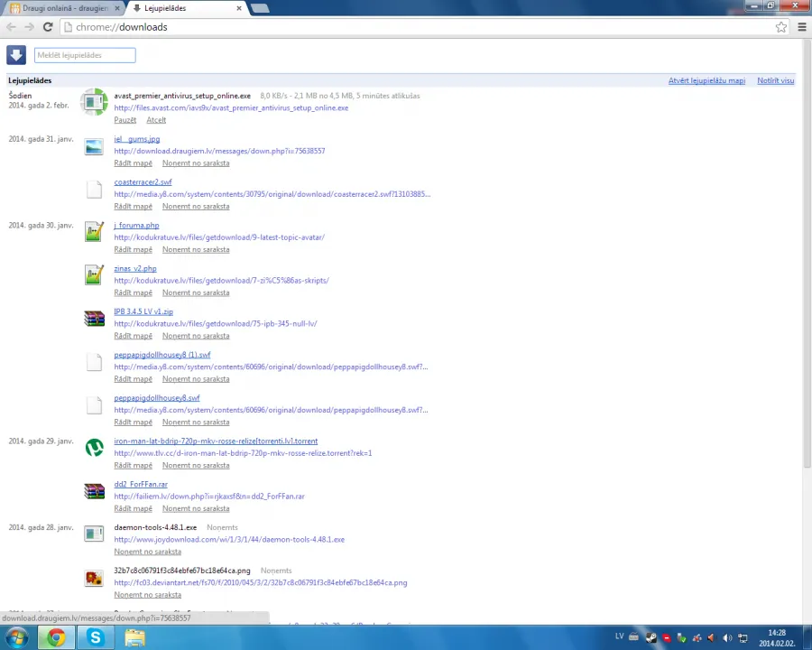Image resolution: width=812 pixels, height=650 pixels.
Task: Open the zinas_v2.php file link
Action: pos(135,268)
